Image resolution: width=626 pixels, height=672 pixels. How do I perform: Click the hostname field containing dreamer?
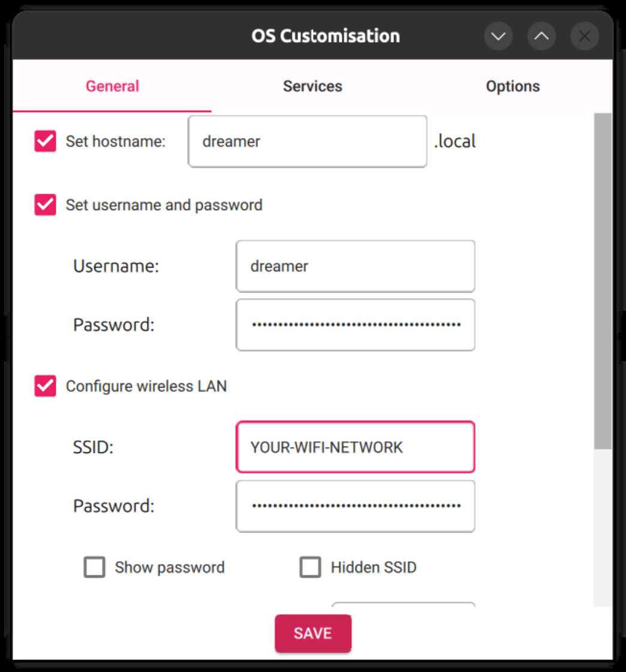click(x=307, y=142)
